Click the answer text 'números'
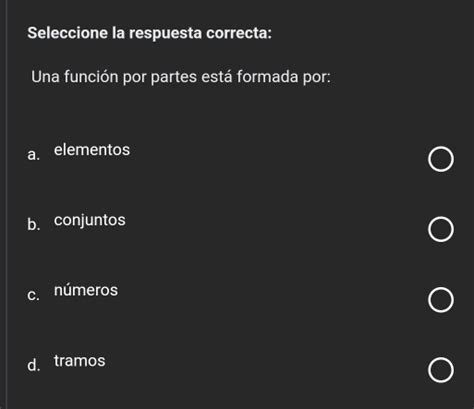Viewport: 474px width, 409px height. pos(86,290)
